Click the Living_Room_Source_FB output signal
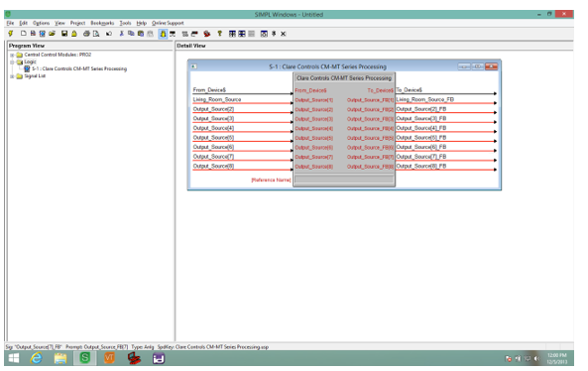588x371 pixels. pyautogui.click(x=424, y=99)
